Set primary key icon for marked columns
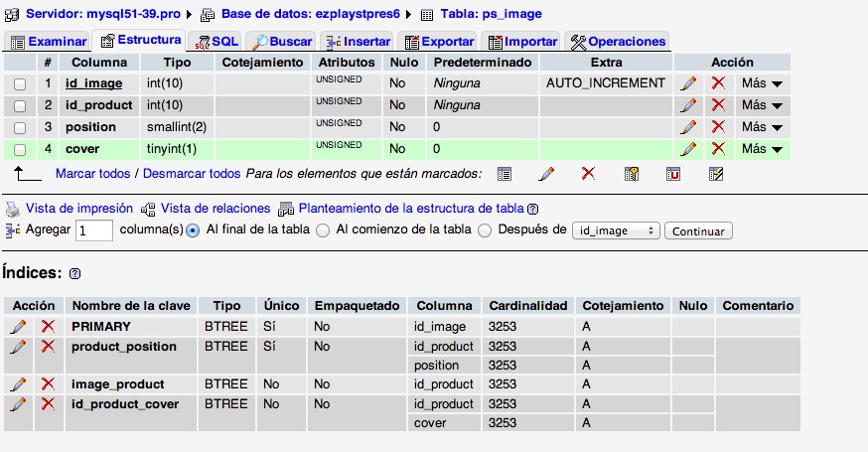This screenshot has width=868, height=452. pyautogui.click(x=632, y=174)
